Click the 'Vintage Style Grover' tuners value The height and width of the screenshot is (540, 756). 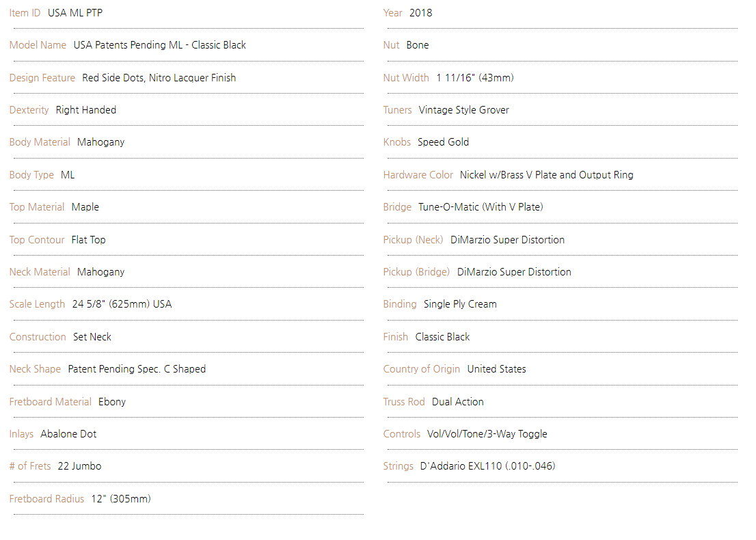[464, 110]
